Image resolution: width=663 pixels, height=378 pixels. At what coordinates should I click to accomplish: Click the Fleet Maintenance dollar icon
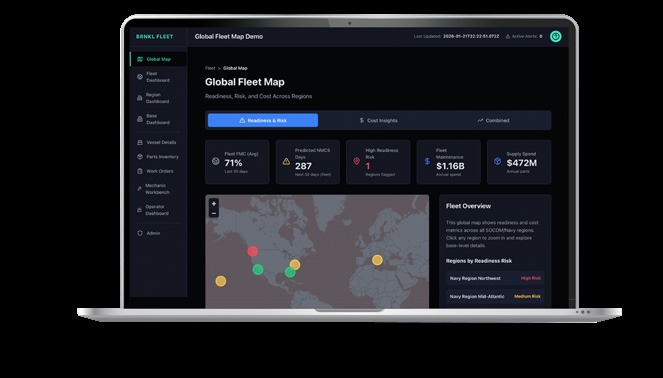427,162
